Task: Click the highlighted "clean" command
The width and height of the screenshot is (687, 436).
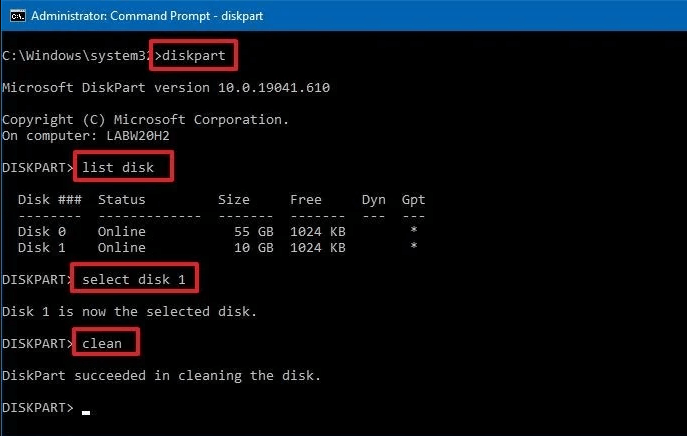Action: coord(104,343)
